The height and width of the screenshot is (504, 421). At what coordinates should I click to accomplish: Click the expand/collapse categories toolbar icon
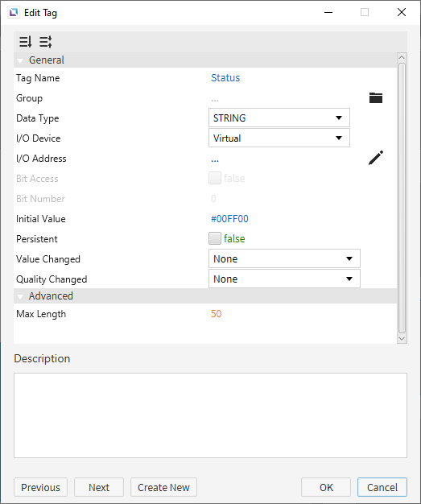click(x=46, y=42)
